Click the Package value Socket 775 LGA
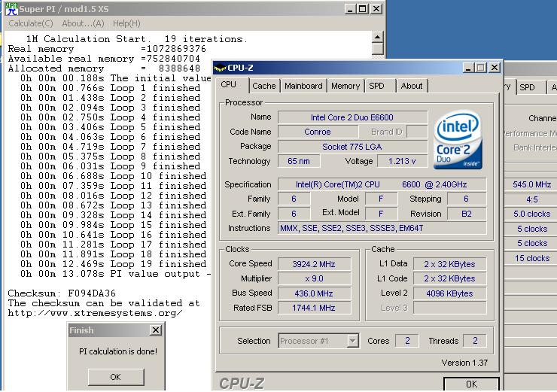 pyautogui.click(x=352, y=147)
